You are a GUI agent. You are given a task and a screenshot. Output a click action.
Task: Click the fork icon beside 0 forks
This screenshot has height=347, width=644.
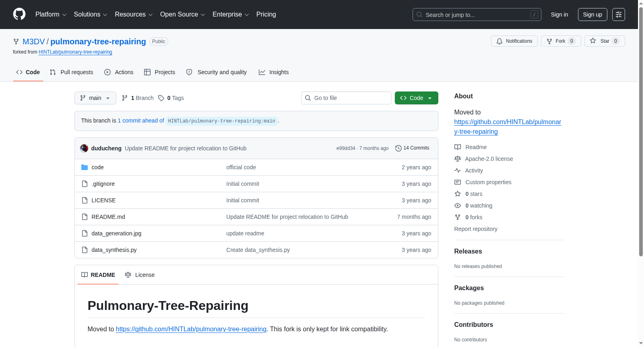pos(458,217)
